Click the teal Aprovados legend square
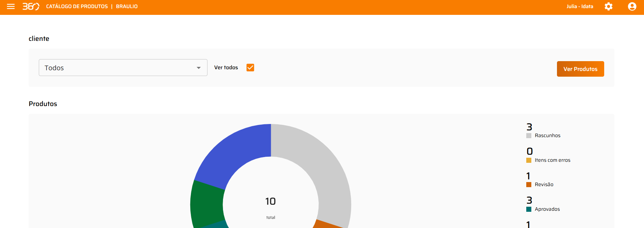This screenshot has width=644, height=228. [x=529, y=209]
